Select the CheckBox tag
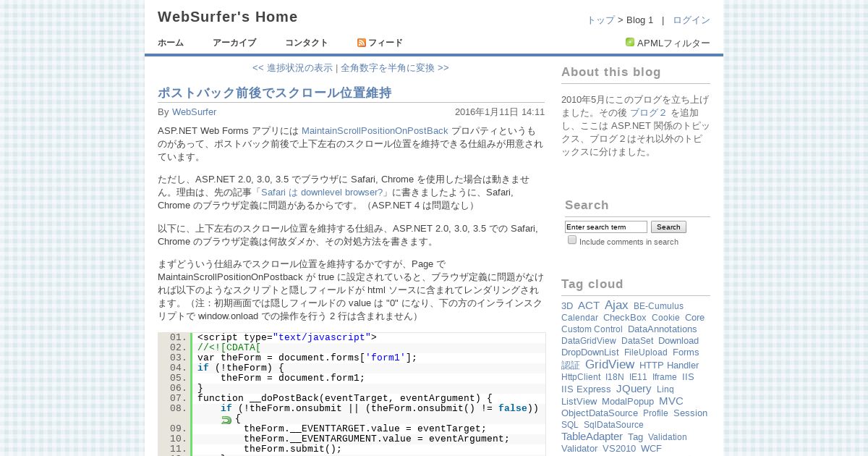Screen dimensions: 868x456 tap(625, 318)
